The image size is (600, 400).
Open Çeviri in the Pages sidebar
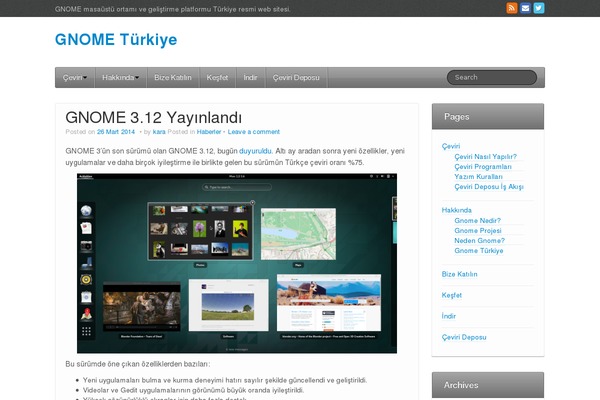coord(451,146)
